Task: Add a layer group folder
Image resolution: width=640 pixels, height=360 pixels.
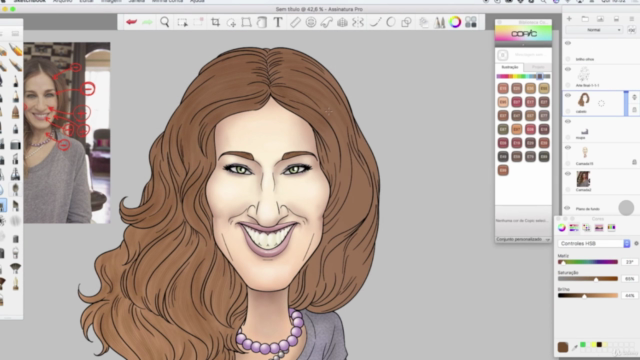Action: 585,19
